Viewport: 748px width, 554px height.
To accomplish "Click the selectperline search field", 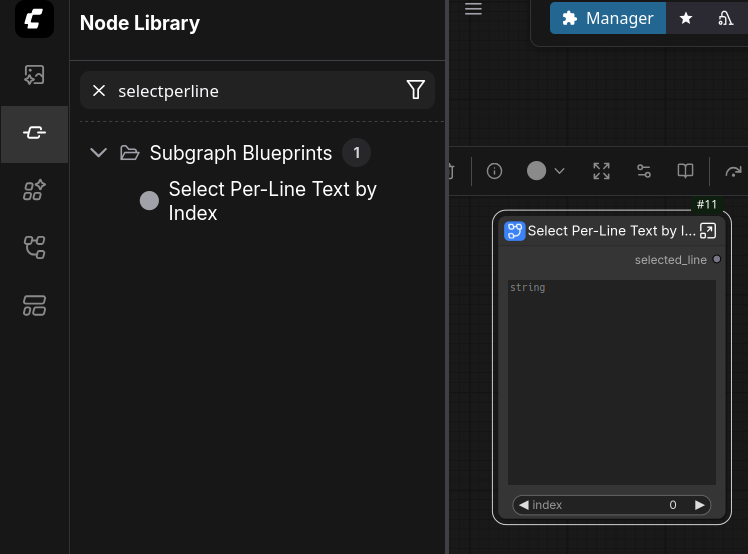I will (x=258, y=91).
